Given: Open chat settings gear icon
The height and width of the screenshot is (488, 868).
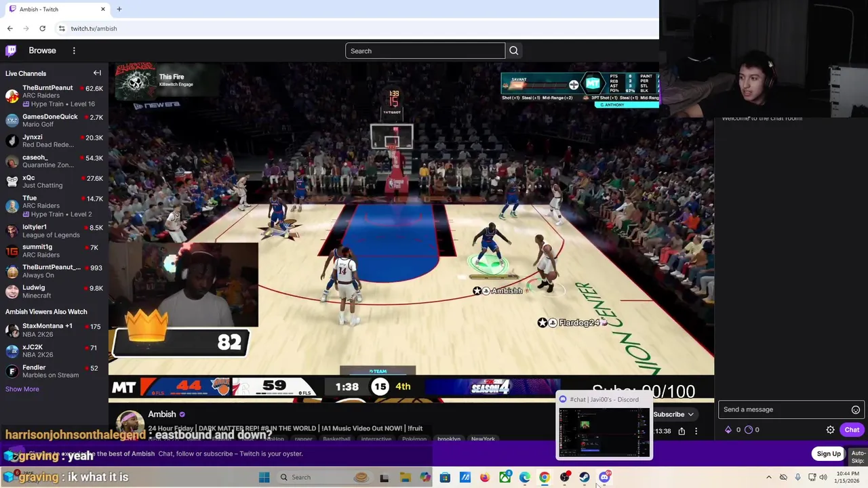Looking at the screenshot, I should pos(830,430).
